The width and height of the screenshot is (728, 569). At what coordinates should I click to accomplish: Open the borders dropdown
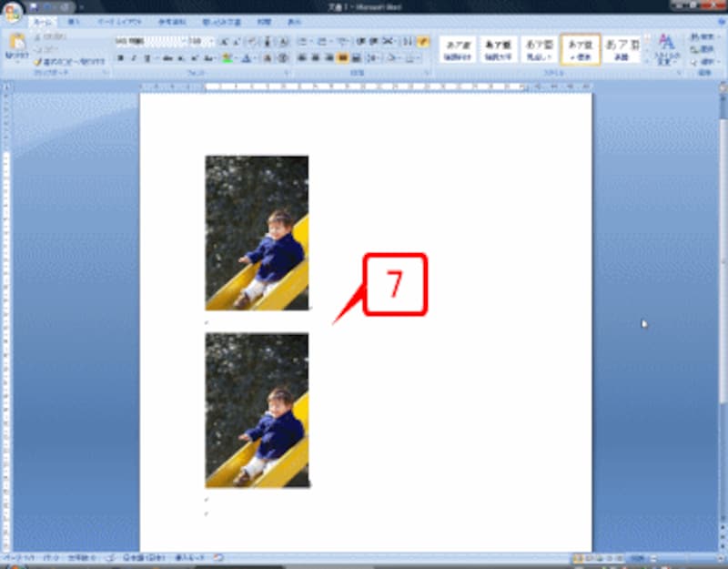(411, 58)
